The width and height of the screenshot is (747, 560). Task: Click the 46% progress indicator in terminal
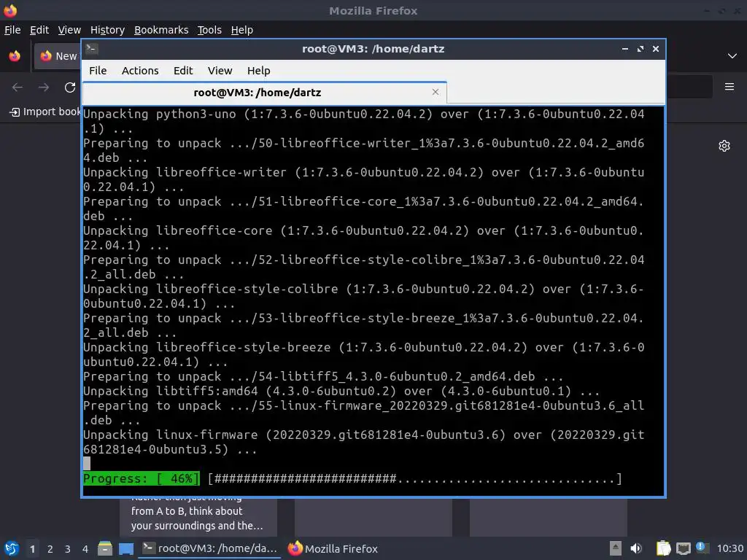point(142,478)
